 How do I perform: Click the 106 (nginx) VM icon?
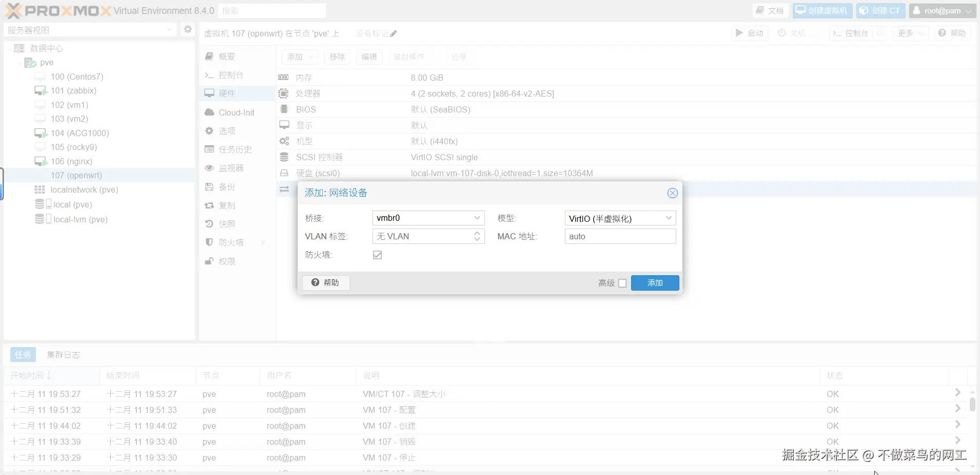pos(41,162)
